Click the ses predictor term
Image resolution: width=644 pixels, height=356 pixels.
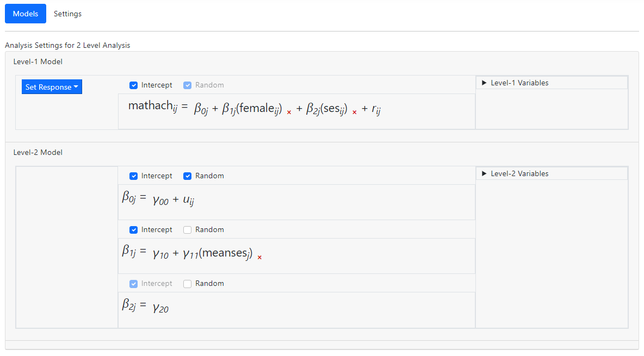(x=335, y=109)
